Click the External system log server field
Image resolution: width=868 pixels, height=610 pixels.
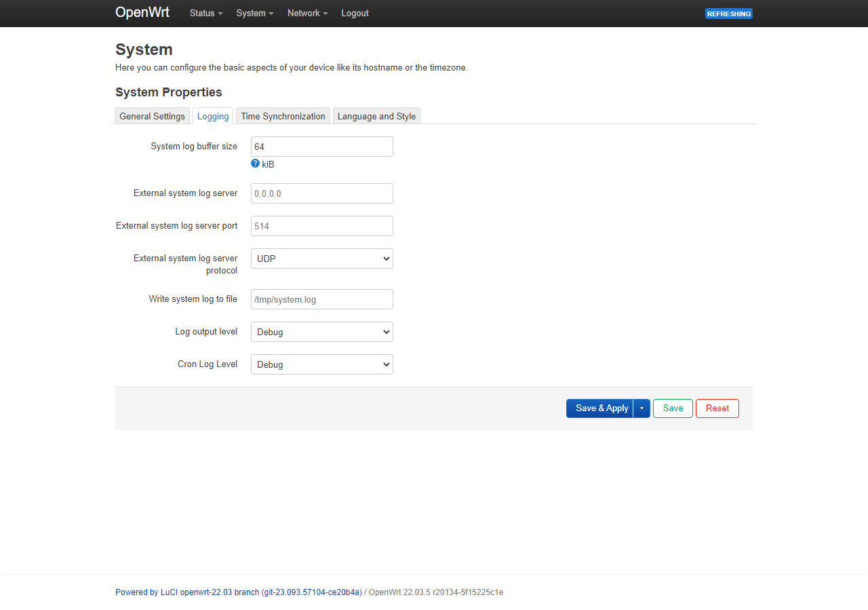322,193
